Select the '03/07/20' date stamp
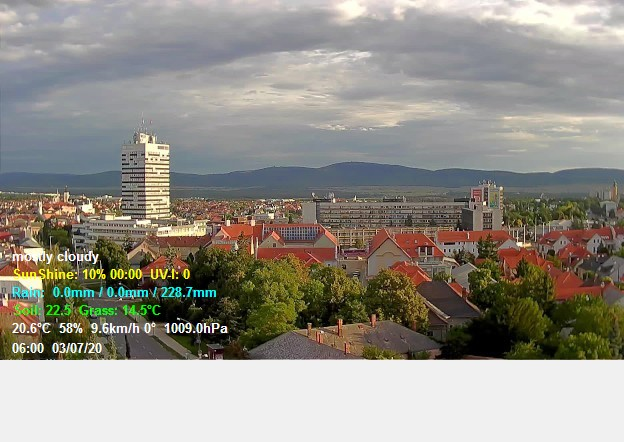624x442 pixels. (x=77, y=348)
